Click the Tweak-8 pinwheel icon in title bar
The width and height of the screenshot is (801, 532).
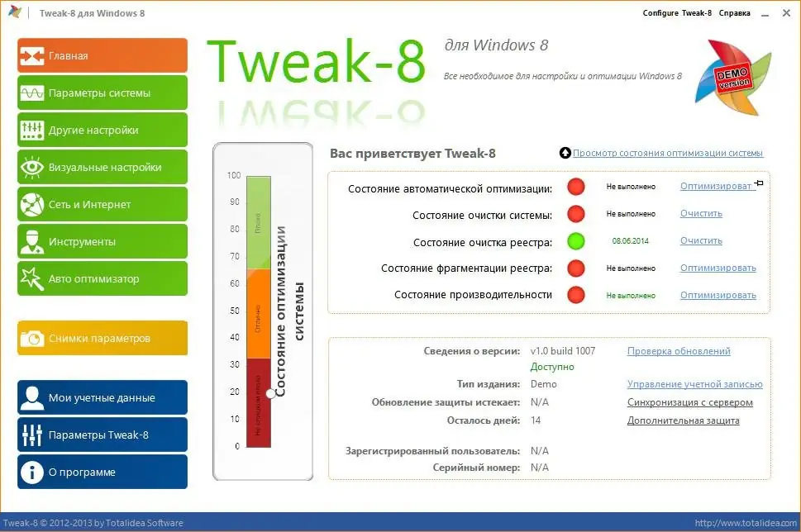click(15, 12)
